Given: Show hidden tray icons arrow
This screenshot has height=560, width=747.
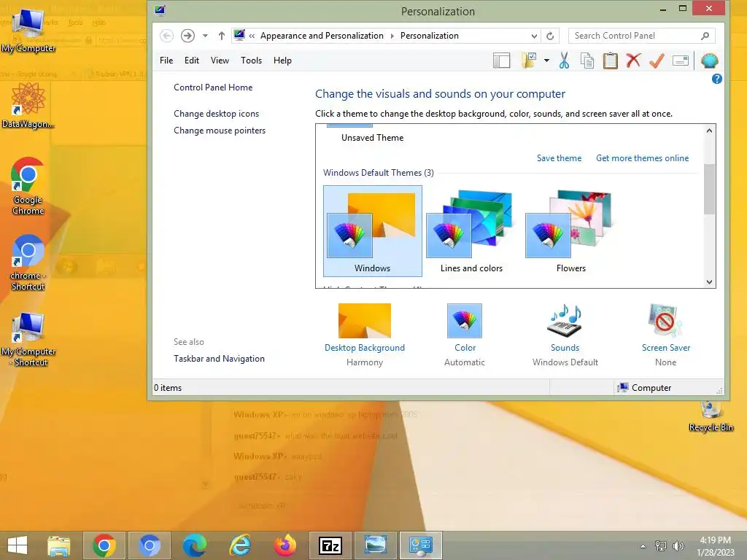Looking at the screenshot, I should pos(643,546).
